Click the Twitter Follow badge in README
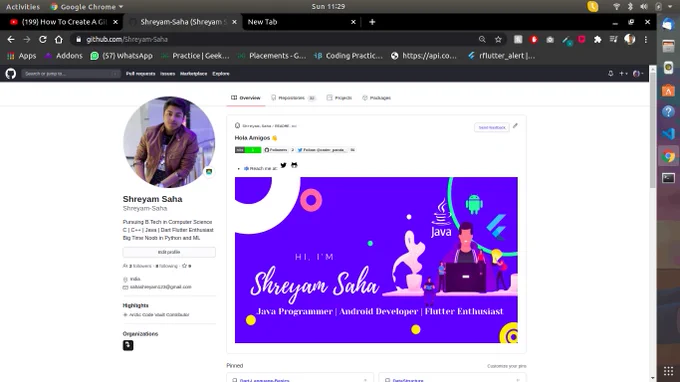This screenshot has width=680, height=382. pyautogui.click(x=326, y=150)
